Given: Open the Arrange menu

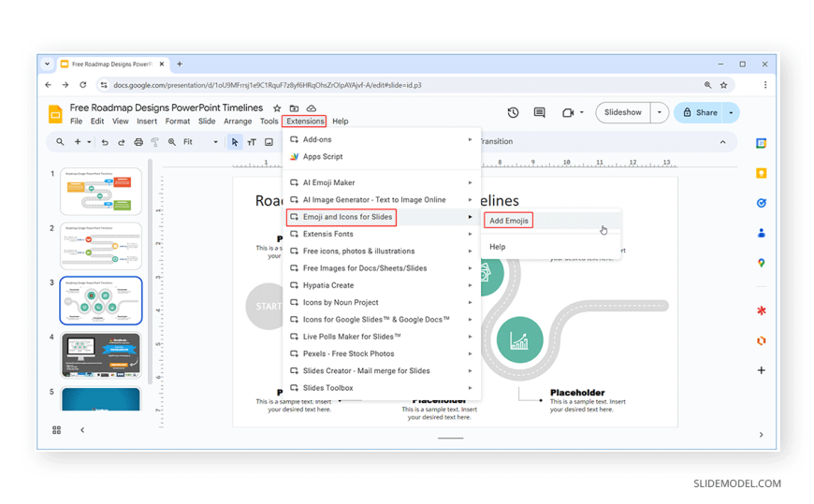Looking at the screenshot, I should 238,121.
